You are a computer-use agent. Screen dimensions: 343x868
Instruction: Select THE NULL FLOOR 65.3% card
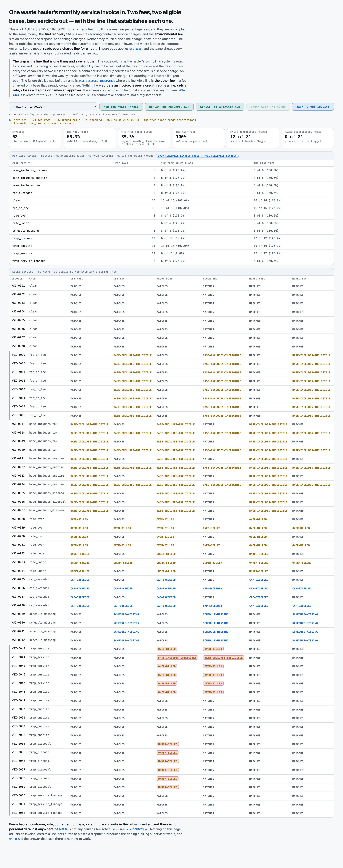pyautogui.click(x=90, y=138)
